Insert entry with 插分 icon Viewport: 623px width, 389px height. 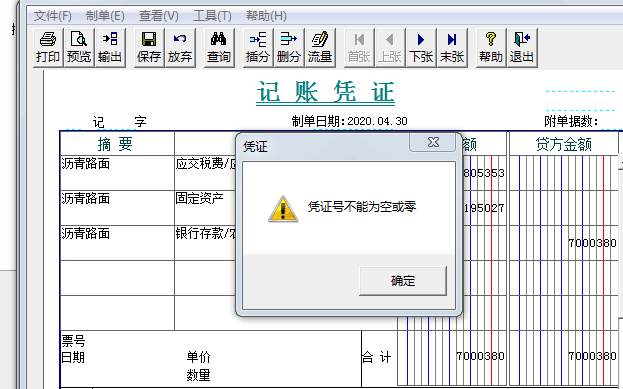pos(257,47)
